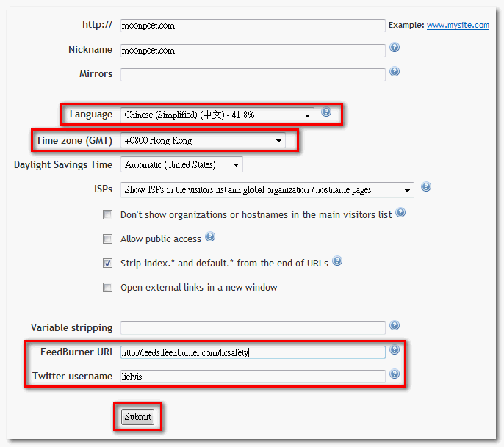Show help for Allow public access

pyautogui.click(x=210, y=237)
